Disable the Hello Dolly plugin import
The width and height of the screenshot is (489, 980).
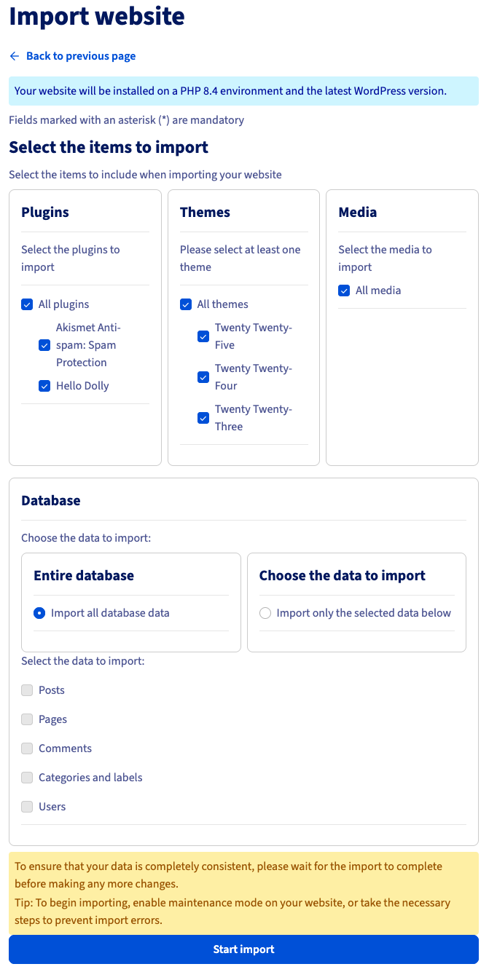click(44, 385)
